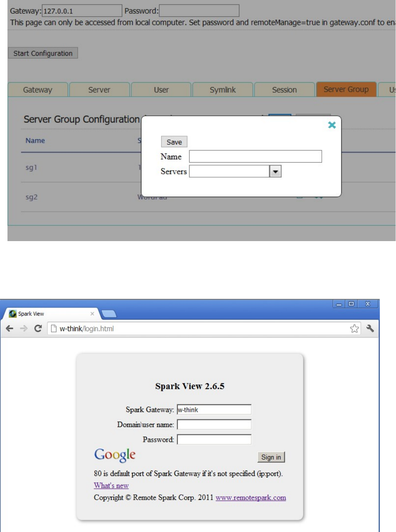The image size is (396, 532).
Task: Click the Spark View tab favicon
Action: (x=13, y=314)
